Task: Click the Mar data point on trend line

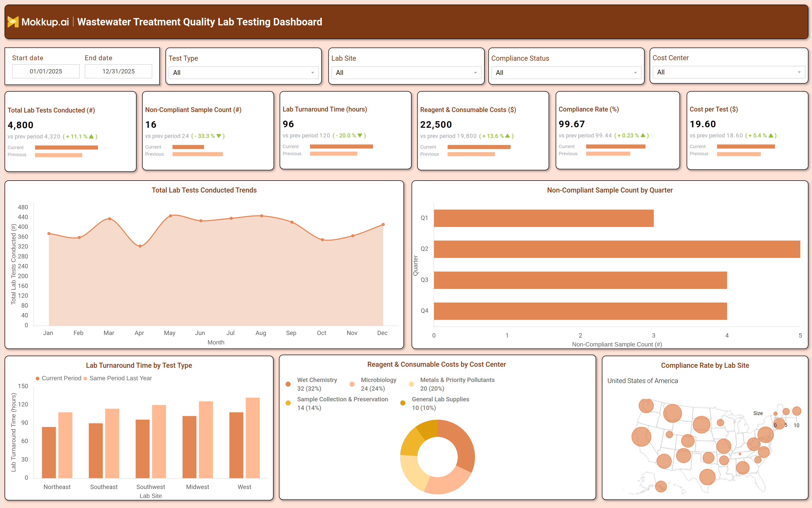Action: [110, 219]
